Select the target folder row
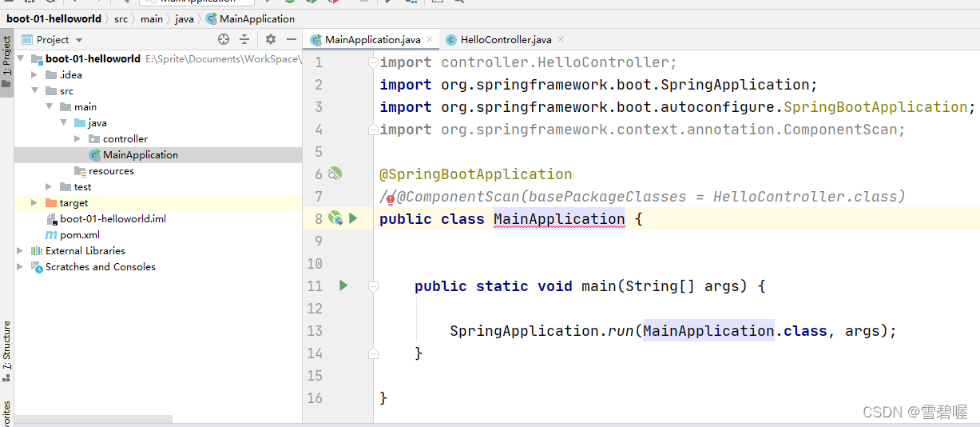Viewport: 980px width, 427px height. (158, 202)
